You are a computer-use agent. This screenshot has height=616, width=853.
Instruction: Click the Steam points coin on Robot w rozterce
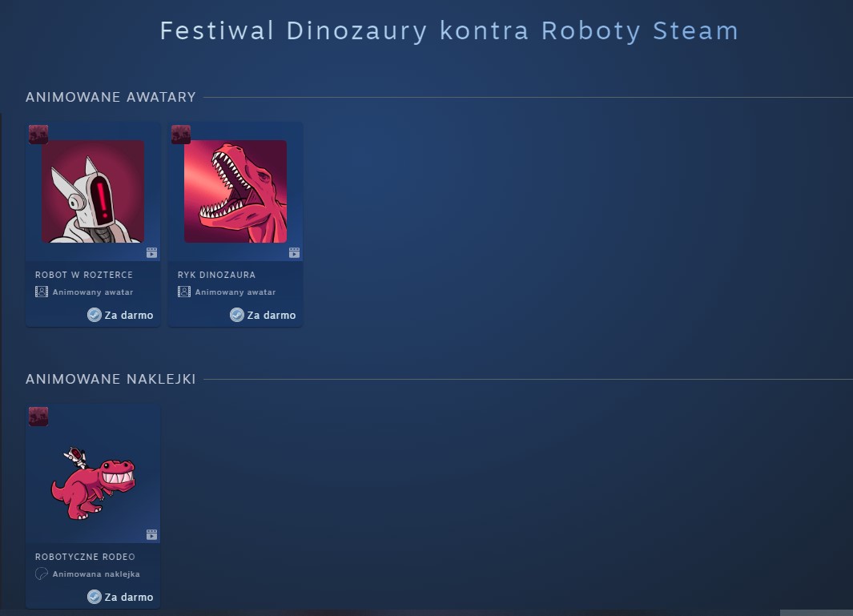pos(95,315)
